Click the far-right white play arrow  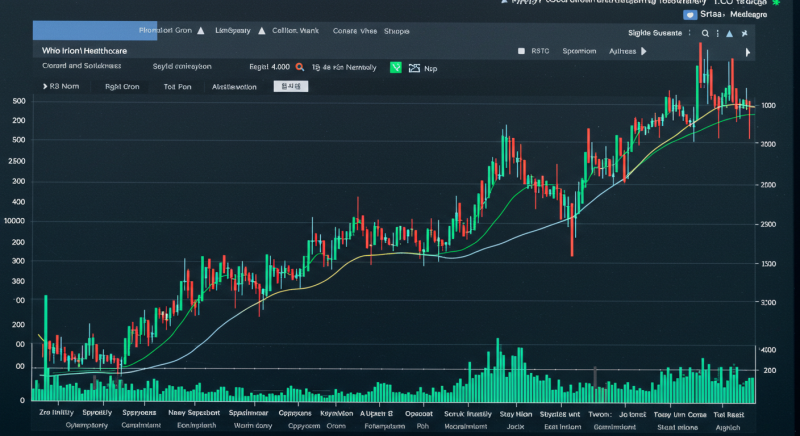pos(747,52)
